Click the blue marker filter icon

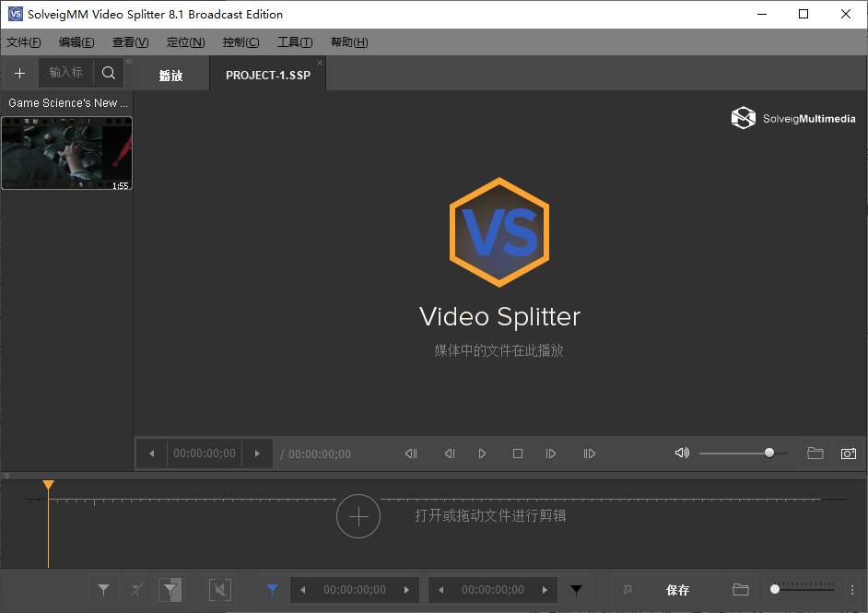point(273,589)
